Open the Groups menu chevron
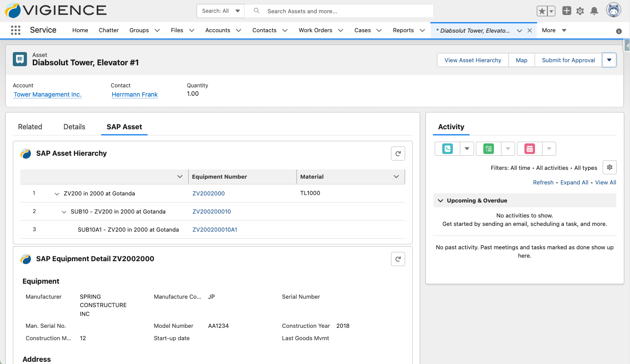The height and width of the screenshot is (364, 630). pos(157,30)
